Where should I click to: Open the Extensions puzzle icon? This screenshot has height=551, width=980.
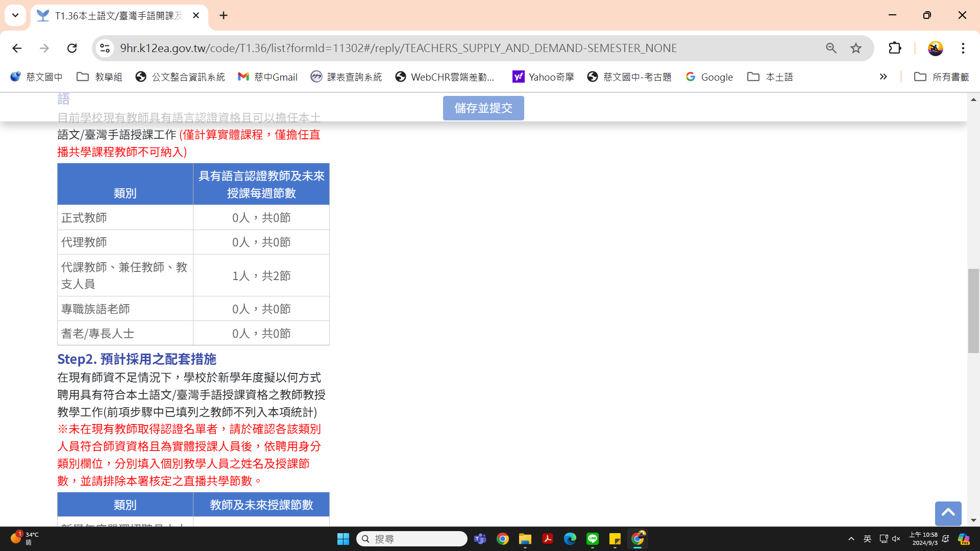[x=895, y=48]
